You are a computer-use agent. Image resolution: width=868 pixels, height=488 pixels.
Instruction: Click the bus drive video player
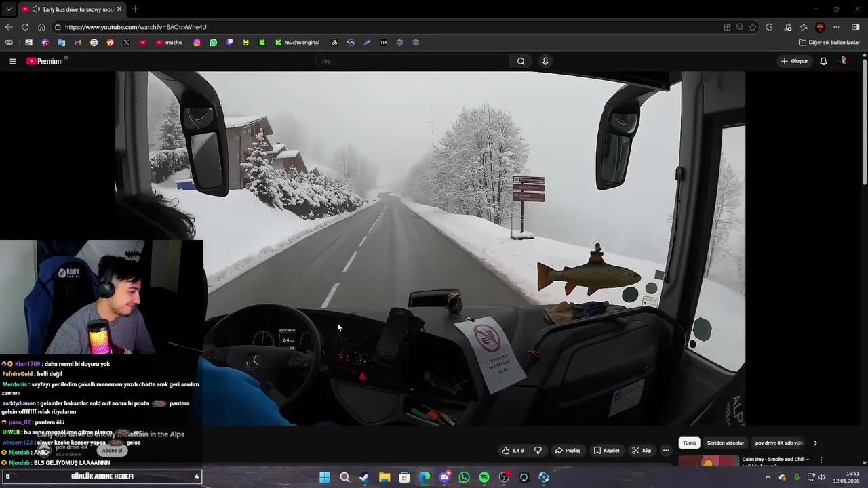tap(430, 248)
